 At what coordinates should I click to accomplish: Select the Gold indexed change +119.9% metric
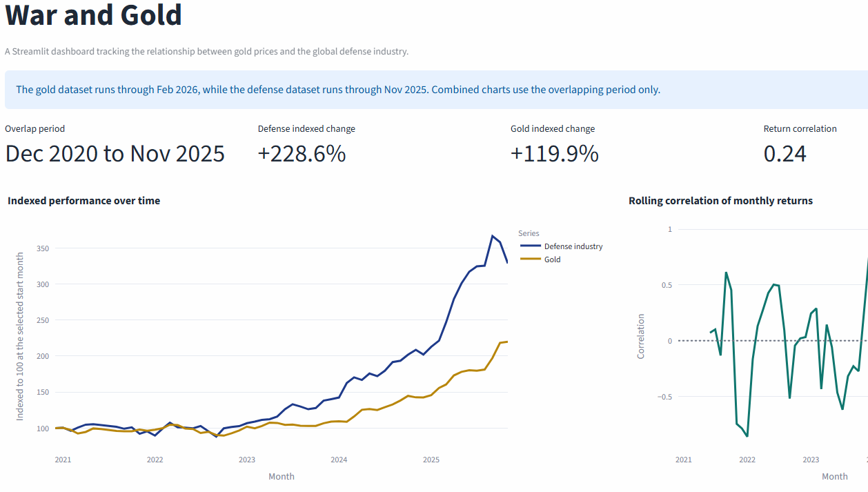pos(554,153)
